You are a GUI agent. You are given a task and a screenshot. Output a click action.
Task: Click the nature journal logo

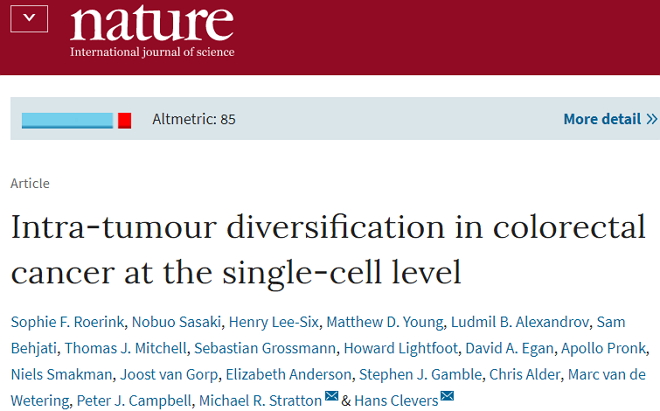tap(152, 23)
